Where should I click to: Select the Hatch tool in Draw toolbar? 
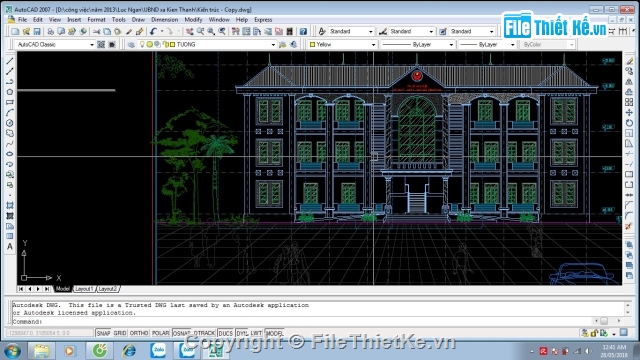click(10, 205)
